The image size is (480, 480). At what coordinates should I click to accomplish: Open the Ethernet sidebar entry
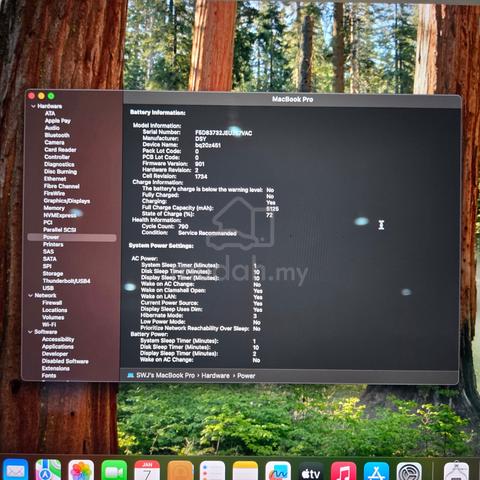point(55,179)
